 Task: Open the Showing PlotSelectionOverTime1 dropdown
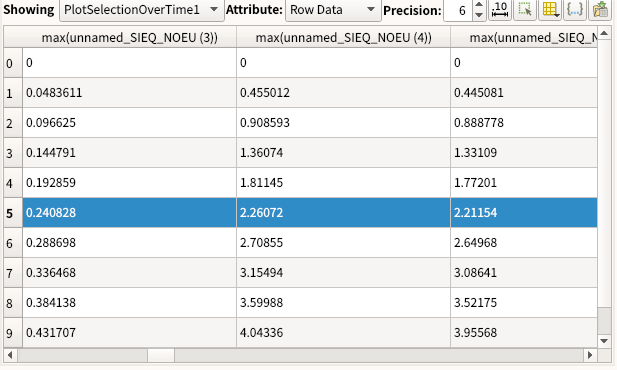point(142,10)
